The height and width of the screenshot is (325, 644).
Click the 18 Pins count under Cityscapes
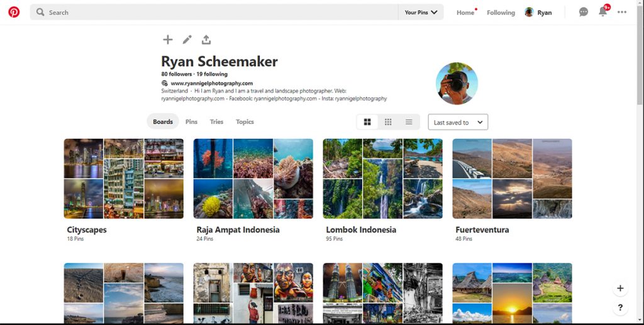75,239
